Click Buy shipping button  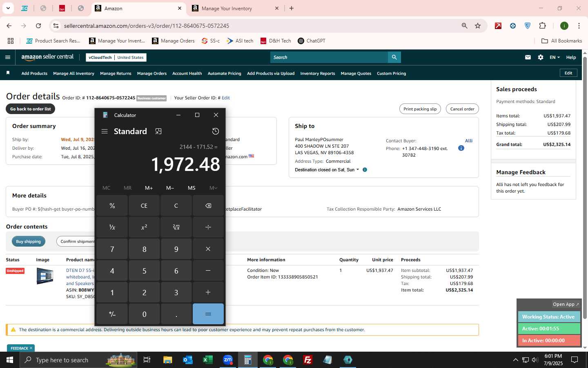pyautogui.click(x=28, y=242)
